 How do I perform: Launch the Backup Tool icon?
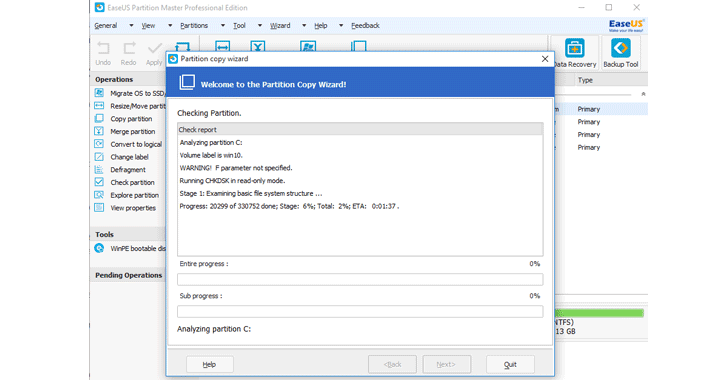[x=621, y=48]
